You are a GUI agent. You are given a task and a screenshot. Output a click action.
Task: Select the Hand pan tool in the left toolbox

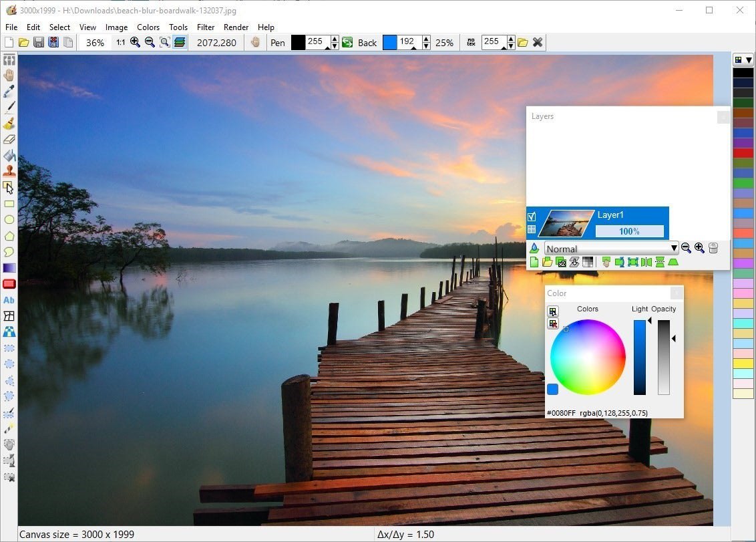9,76
